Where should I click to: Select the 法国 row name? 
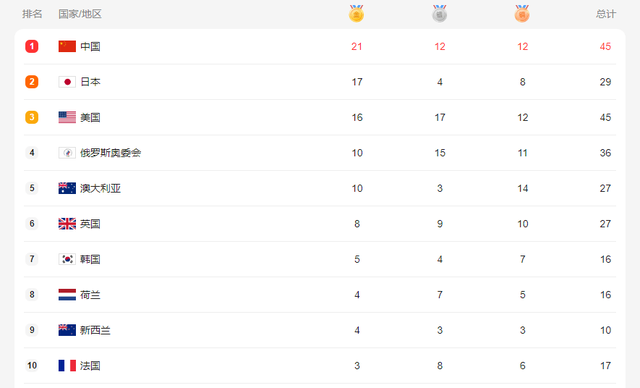(90, 366)
